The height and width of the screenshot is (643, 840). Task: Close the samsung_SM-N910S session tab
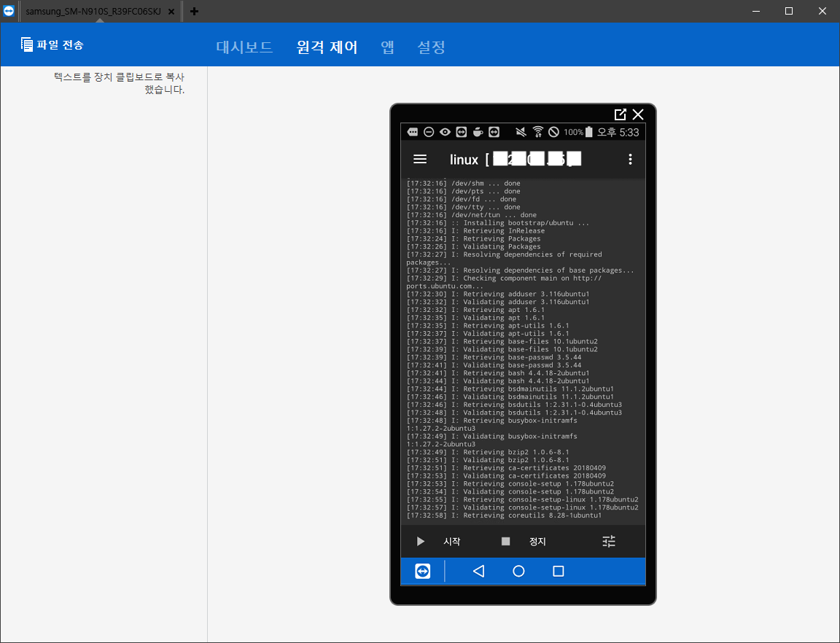(171, 11)
